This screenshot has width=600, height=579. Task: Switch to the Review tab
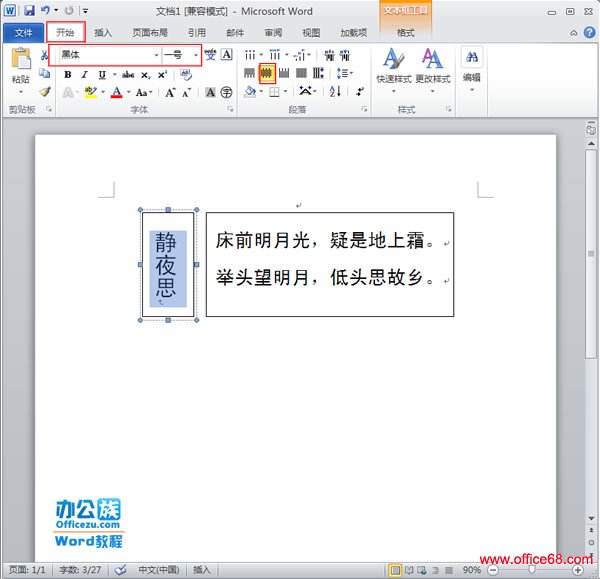tap(273, 33)
